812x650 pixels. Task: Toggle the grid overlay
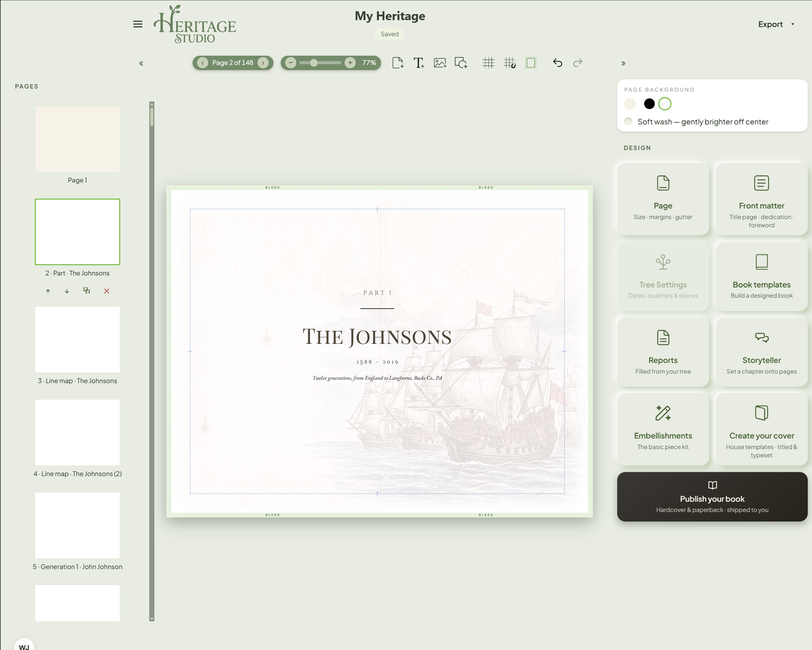tap(488, 63)
